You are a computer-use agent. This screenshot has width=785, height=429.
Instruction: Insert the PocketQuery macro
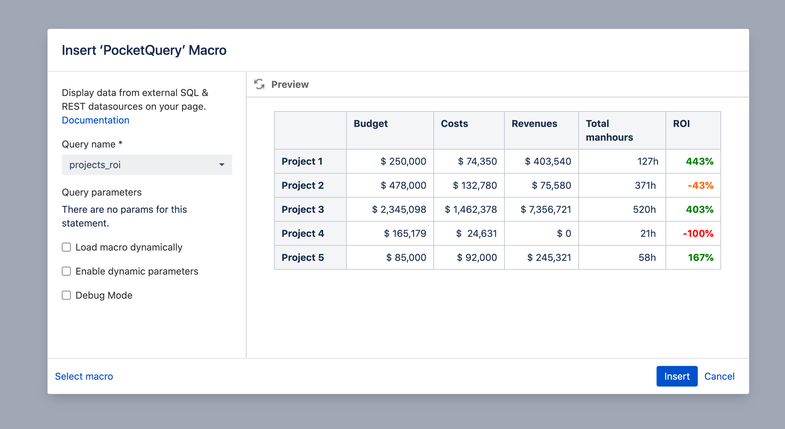pos(677,376)
